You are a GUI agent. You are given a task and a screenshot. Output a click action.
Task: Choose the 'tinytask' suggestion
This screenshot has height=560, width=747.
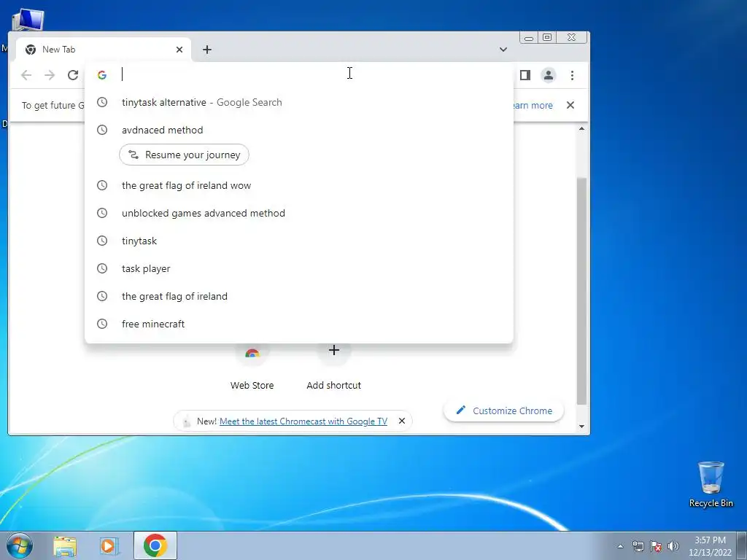pyautogui.click(x=298, y=241)
